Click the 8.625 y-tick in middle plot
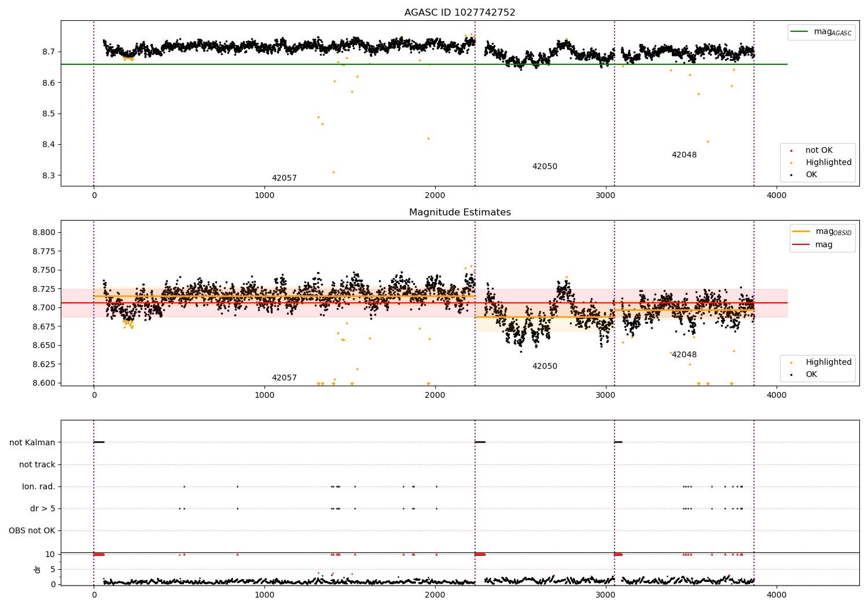Viewport: 868px width, 608px height. pos(45,364)
